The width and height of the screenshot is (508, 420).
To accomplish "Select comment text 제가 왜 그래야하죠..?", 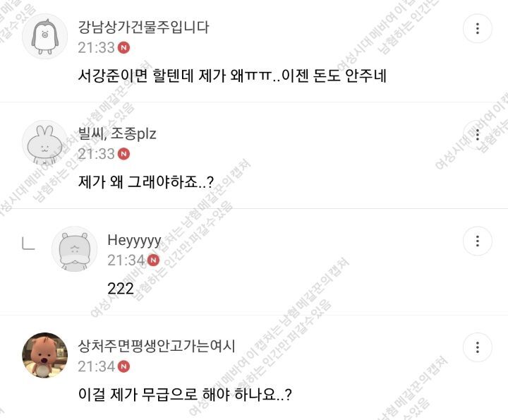I will tap(146, 182).
